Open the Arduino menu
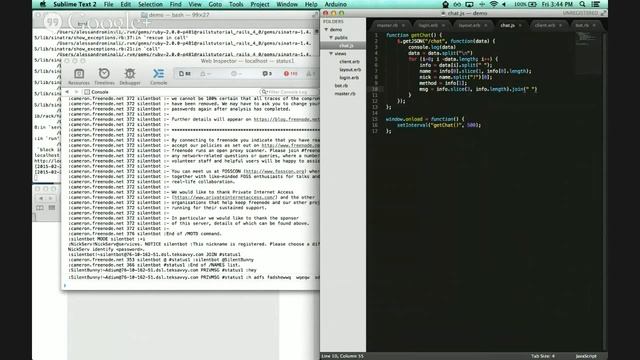The height and width of the screenshot is (360, 640). pos(336,4)
